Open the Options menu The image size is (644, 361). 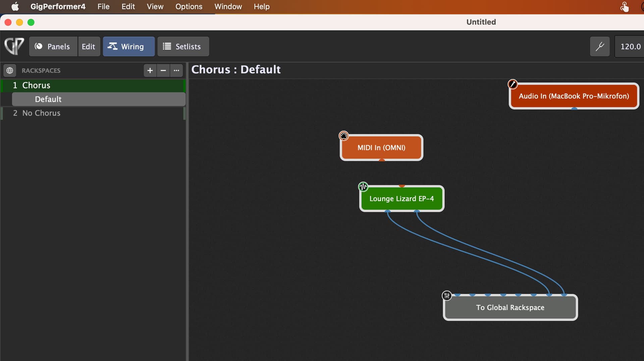coord(189,7)
